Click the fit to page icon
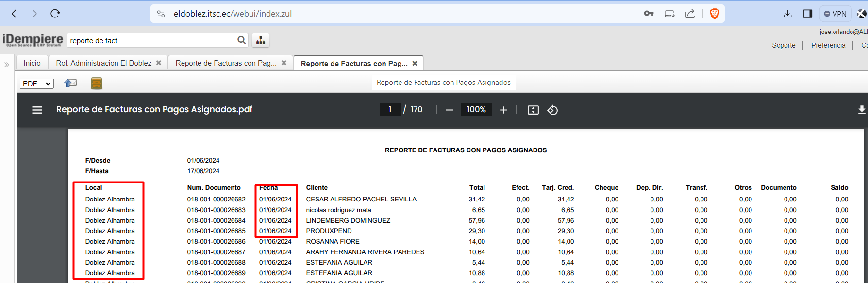Image resolution: width=868 pixels, height=283 pixels. [533, 110]
